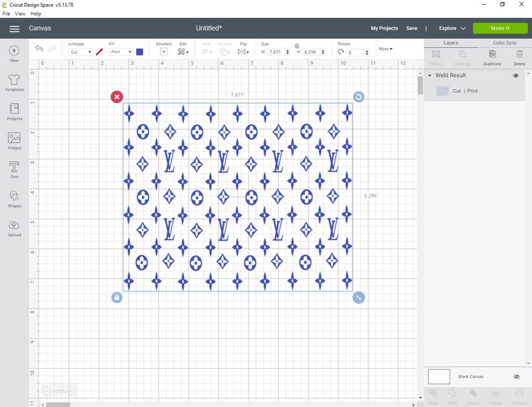
Task: Toggle the size aspect ratio lock
Action: (297, 46)
